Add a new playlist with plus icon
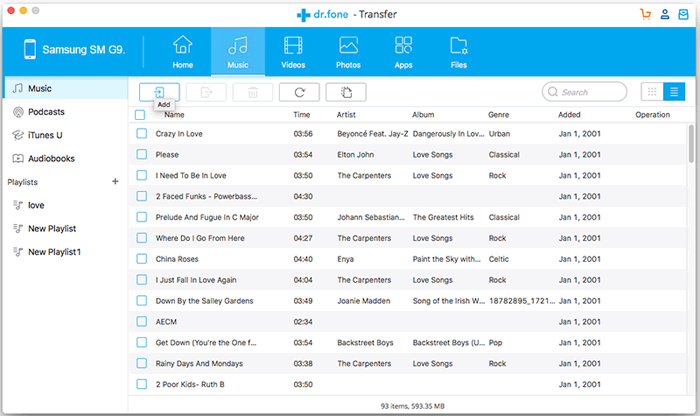The image size is (700, 416). pos(115,181)
